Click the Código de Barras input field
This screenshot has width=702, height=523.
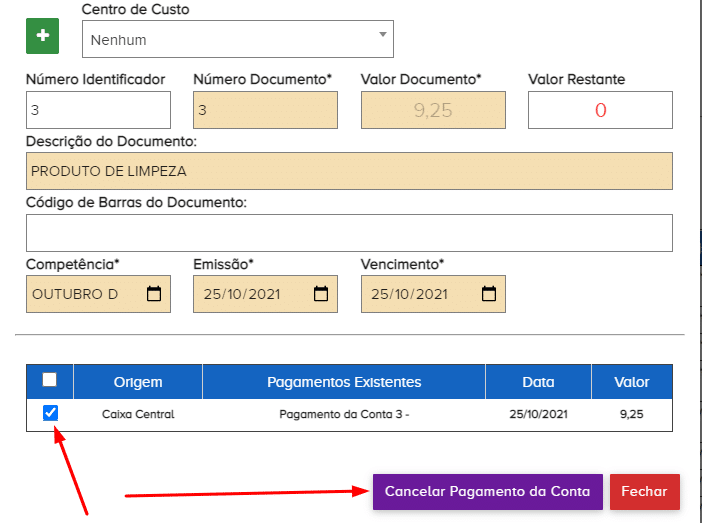click(x=349, y=233)
